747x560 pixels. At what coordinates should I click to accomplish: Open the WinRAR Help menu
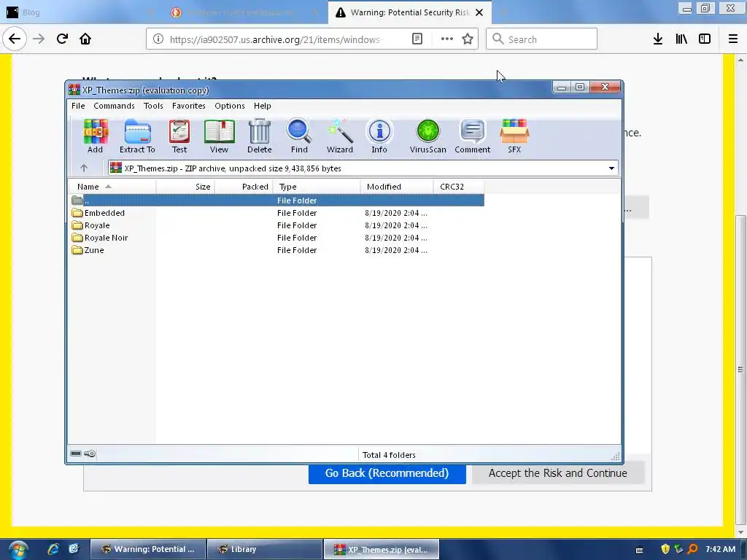pos(262,106)
